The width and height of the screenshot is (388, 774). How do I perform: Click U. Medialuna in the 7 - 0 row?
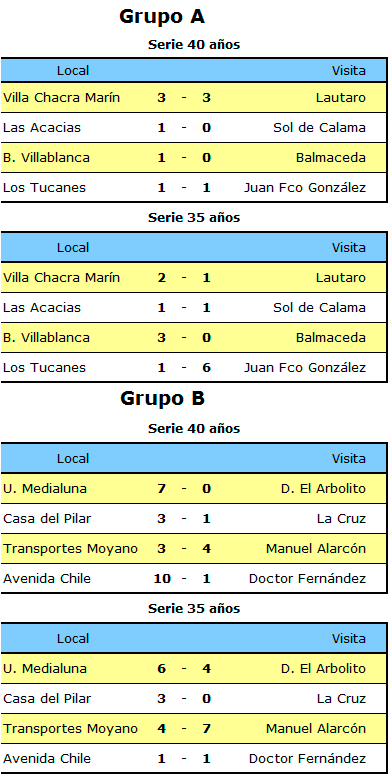(45, 489)
